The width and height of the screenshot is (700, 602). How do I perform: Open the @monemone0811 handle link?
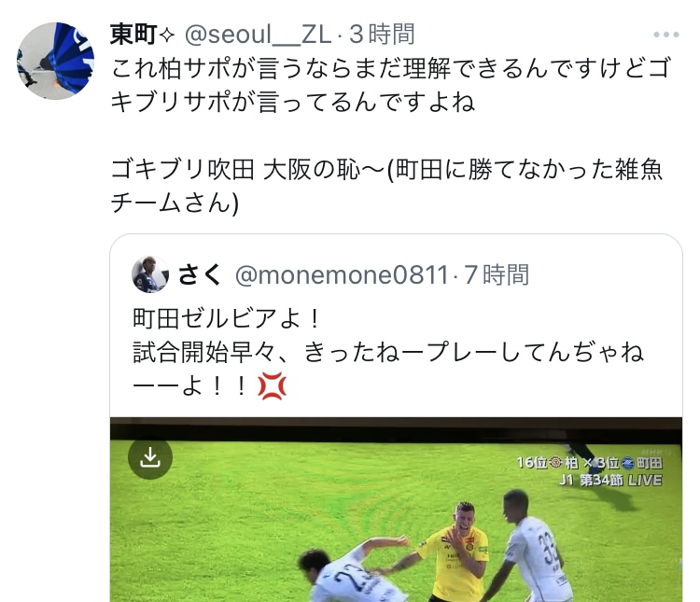(342, 274)
